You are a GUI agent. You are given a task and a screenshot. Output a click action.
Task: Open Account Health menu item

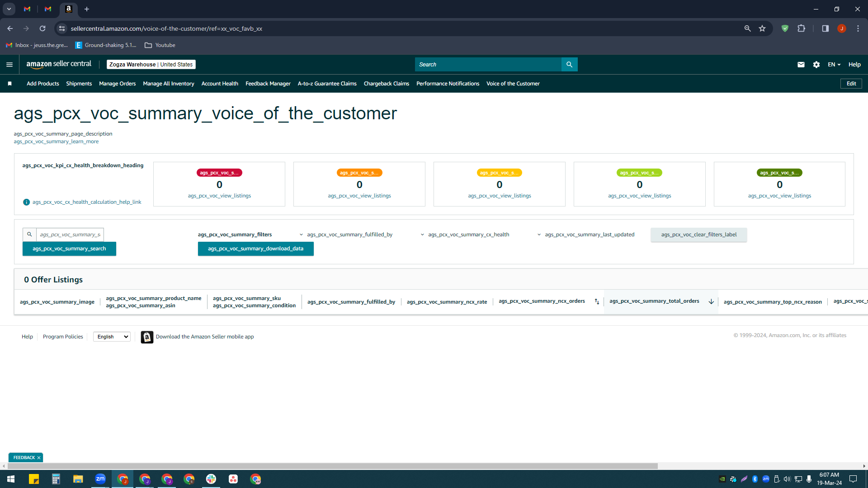[220, 84]
